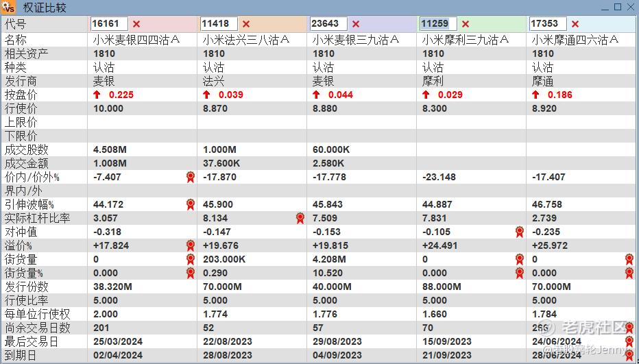This screenshot has height=364, width=639.
Task: Click the 溢价% row label
Action: [19, 245]
